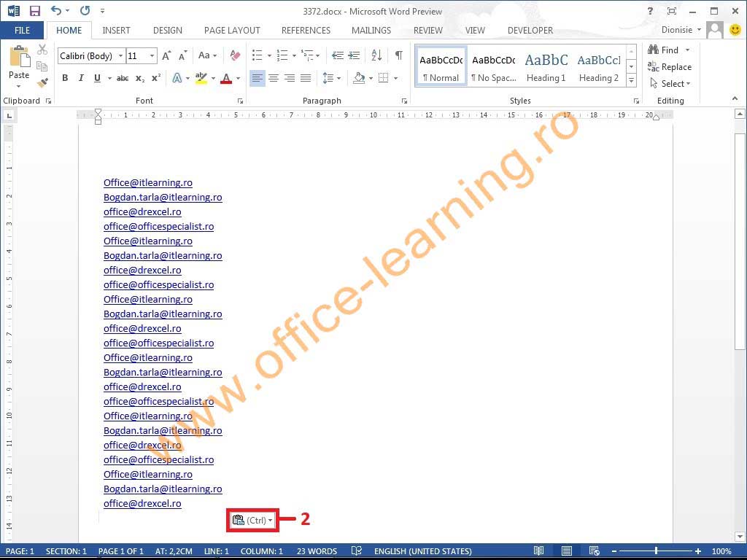Image resolution: width=747 pixels, height=560 pixels.
Task: Switch to the REVIEW tab
Action: pos(427,31)
